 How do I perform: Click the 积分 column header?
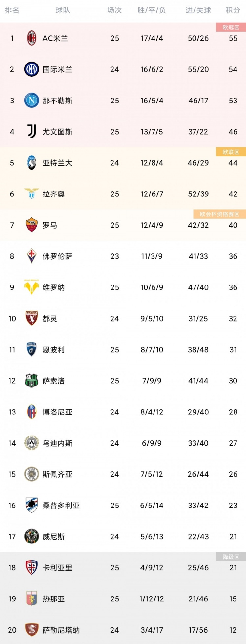[x=233, y=10]
